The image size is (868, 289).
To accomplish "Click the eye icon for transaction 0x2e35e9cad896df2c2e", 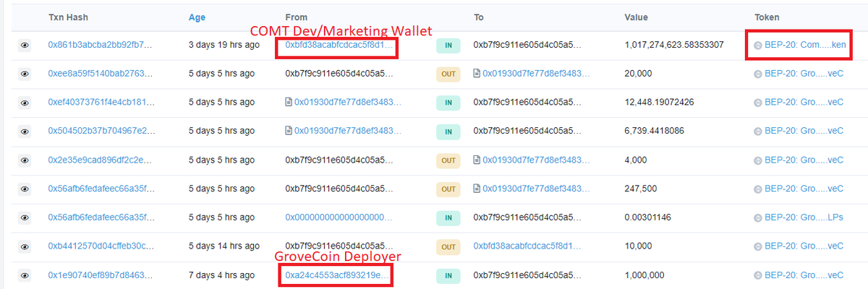I will click(25, 160).
